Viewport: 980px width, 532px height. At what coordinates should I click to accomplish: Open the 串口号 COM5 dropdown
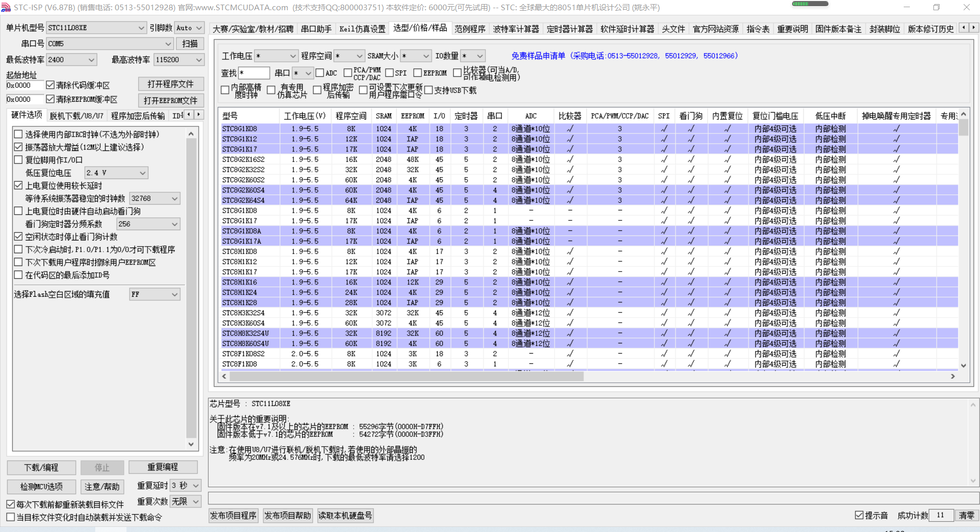110,43
